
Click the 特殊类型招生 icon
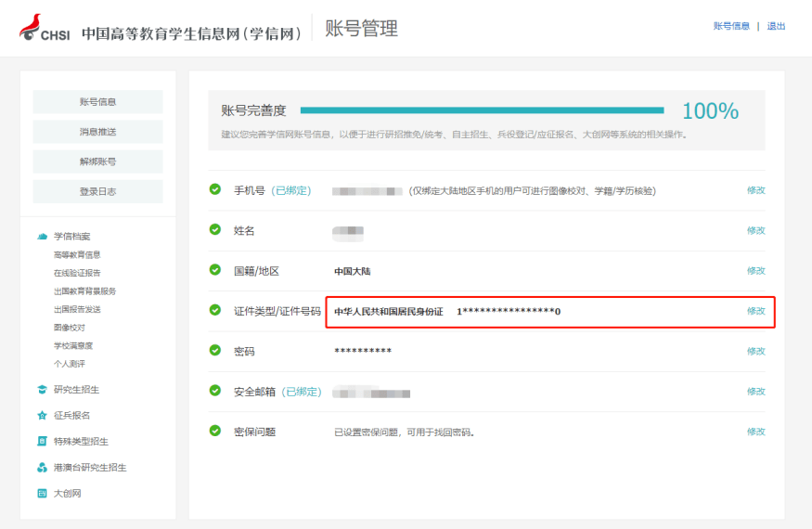42,442
